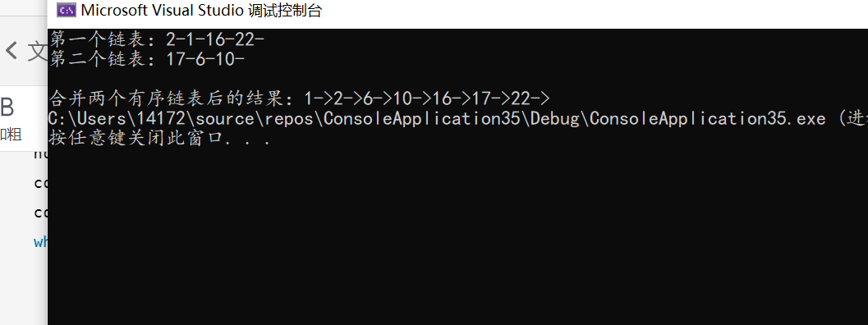Click the first co code fragment behind console
This screenshot has height=325, width=868.
[x=41, y=183]
